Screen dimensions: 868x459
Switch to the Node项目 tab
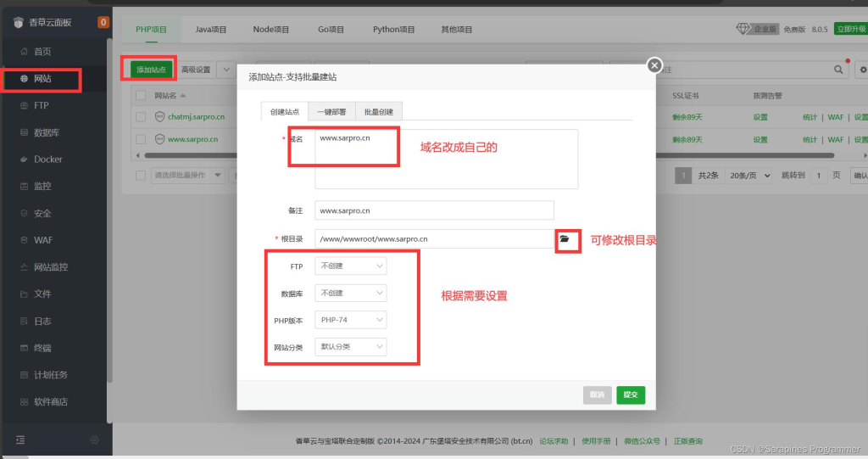270,30
